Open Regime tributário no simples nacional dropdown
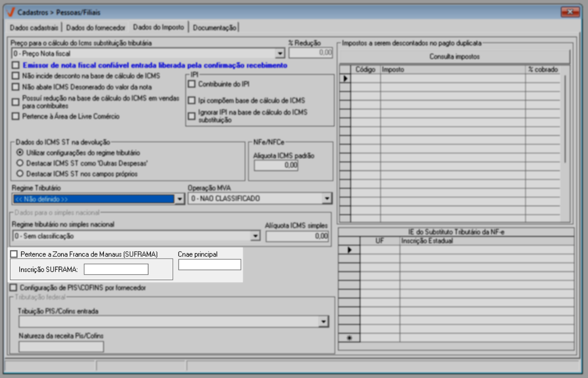Image resolution: width=588 pixels, height=378 pixels. pyautogui.click(x=255, y=236)
